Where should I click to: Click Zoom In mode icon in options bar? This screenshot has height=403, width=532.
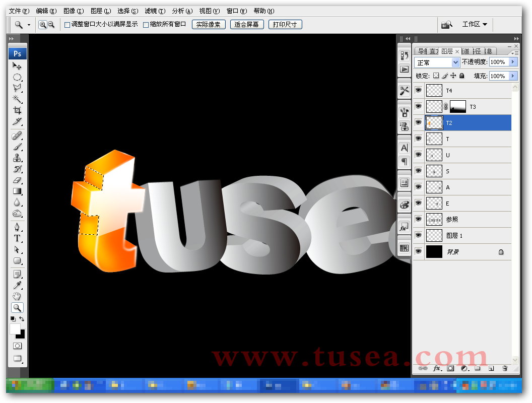[43, 24]
